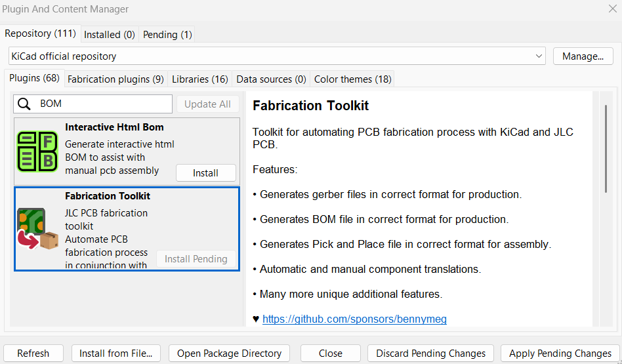Viewport: 622px width, 364px height.
Task: Click the Fabrication Toolkit description heading
Action: pyautogui.click(x=310, y=106)
